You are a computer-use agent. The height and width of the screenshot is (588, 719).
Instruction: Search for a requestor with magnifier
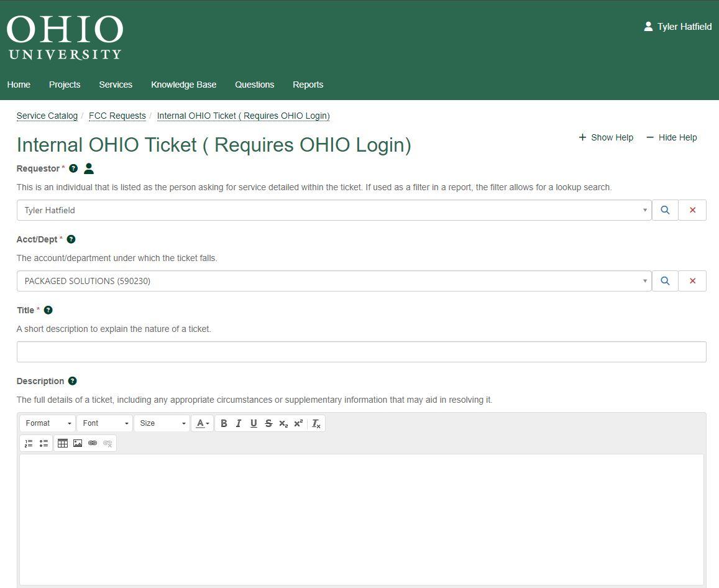click(665, 210)
